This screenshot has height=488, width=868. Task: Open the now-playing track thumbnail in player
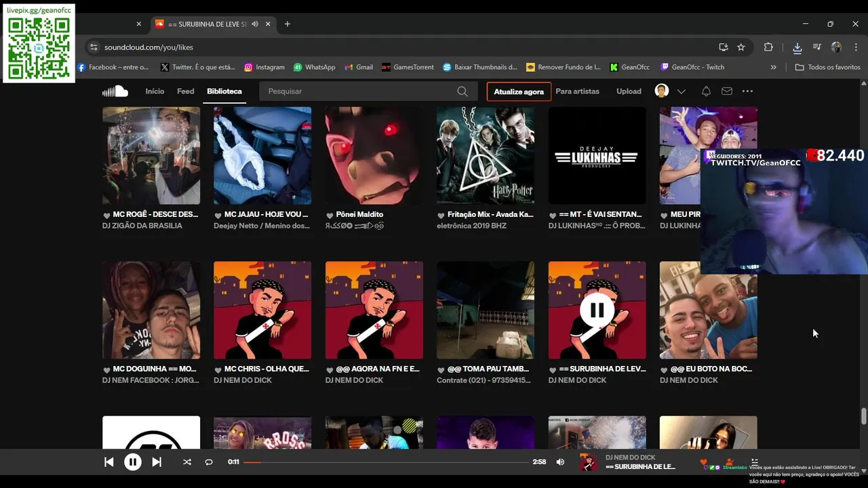[x=589, y=462]
